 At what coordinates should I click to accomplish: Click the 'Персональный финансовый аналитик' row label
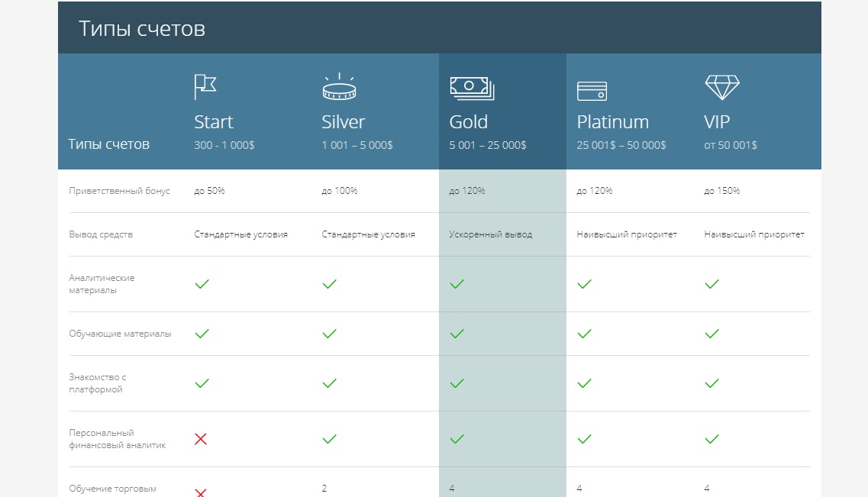(118, 439)
